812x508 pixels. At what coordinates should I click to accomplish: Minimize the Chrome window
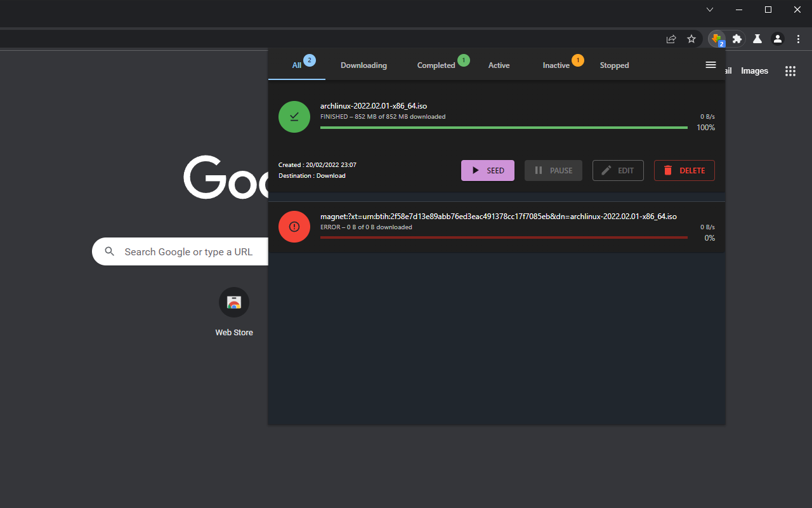pos(739,10)
